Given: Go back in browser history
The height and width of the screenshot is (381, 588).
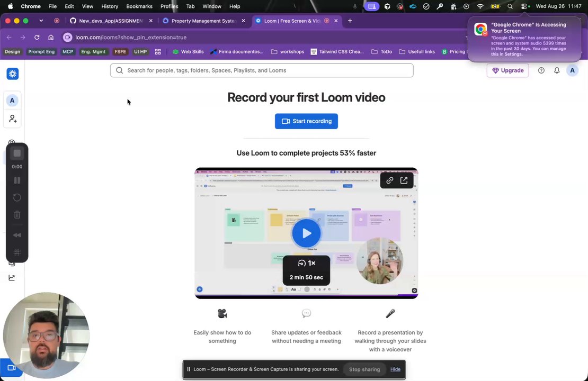Looking at the screenshot, I should [x=9, y=37].
